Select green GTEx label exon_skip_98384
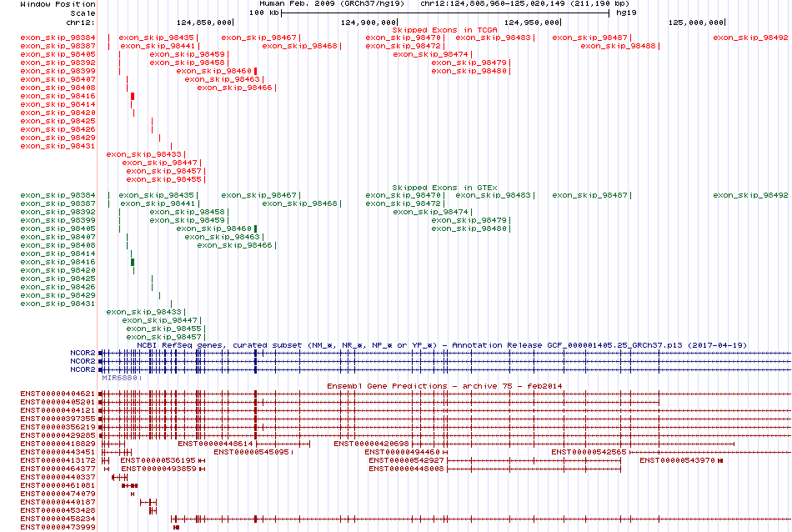The image size is (792, 532). pos(58,195)
